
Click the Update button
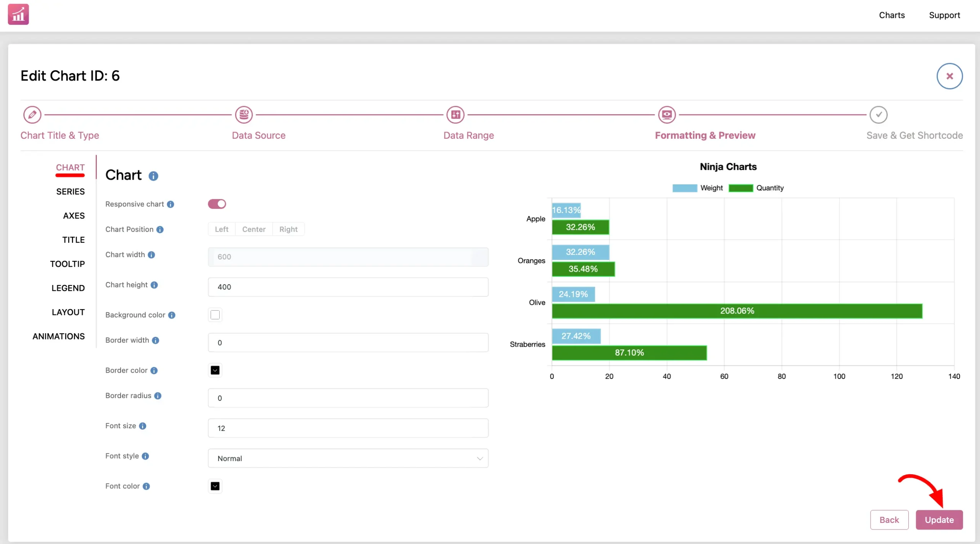tap(939, 520)
